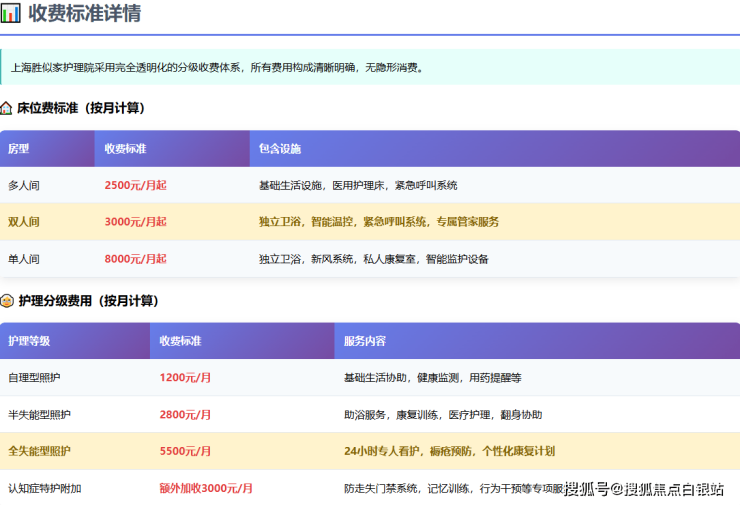Click the 服务内容 column header
This screenshot has height=505, width=740.
click(x=364, y=341)
